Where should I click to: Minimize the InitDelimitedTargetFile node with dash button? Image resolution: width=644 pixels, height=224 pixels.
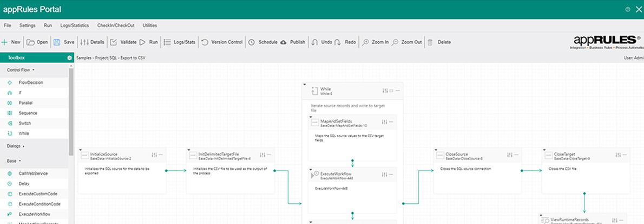[x=269, y=155]
